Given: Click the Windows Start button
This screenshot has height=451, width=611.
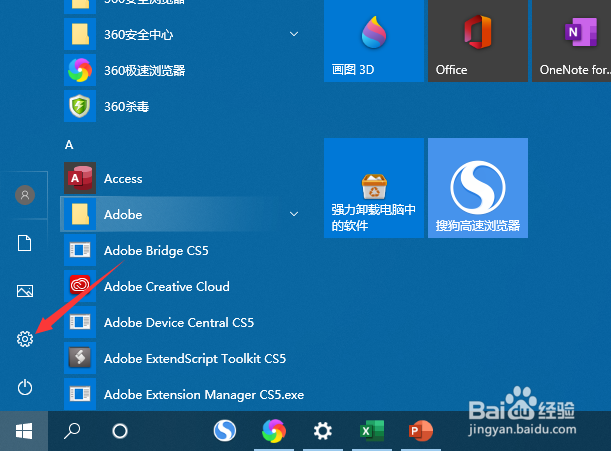Looking at the screenshot, I should point(24,431).
